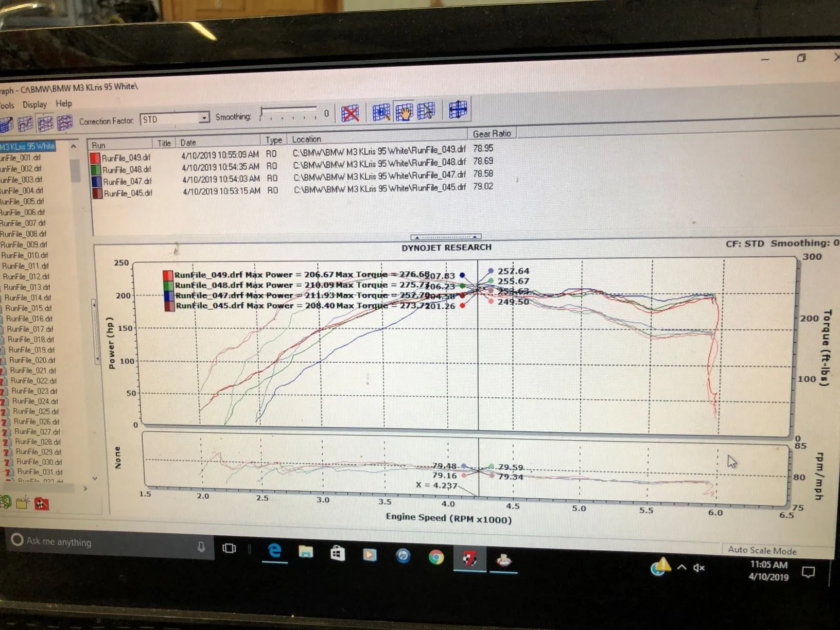The image size is (840, 630).
Task: Activate the hand pan graph tool
Action: 404,111
